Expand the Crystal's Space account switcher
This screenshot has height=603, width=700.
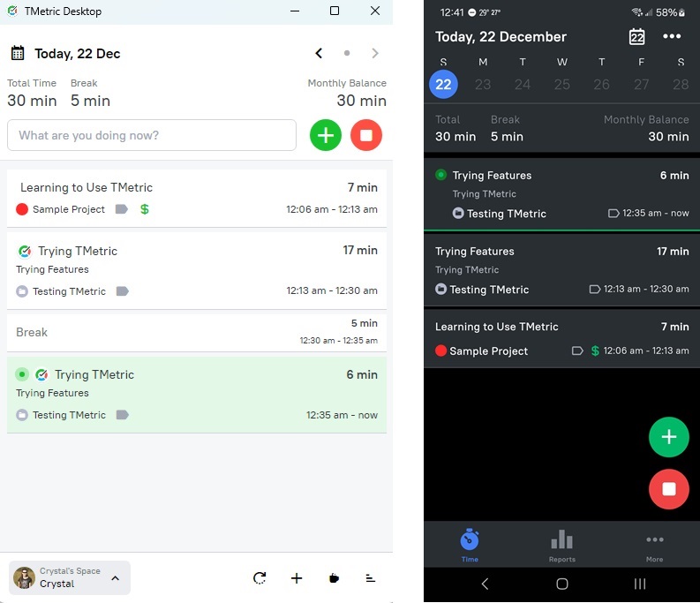(x=70, y=577)
